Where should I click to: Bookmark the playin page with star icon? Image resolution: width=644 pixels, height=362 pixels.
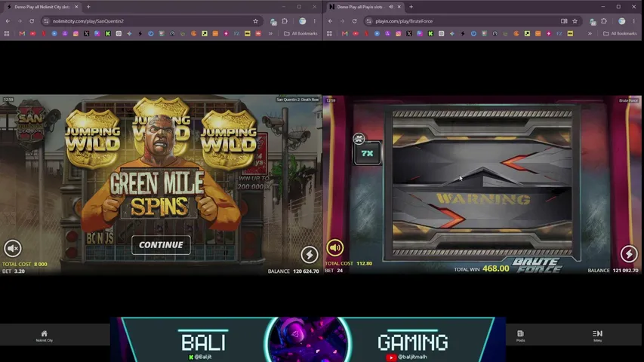tap(575, 21)
